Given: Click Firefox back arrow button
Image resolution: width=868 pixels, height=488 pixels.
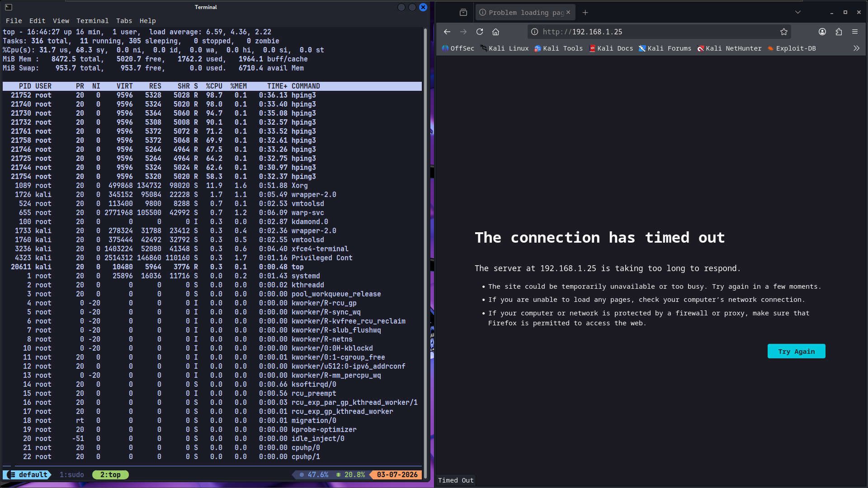Looking at the screenshot, I should [447, 32].
